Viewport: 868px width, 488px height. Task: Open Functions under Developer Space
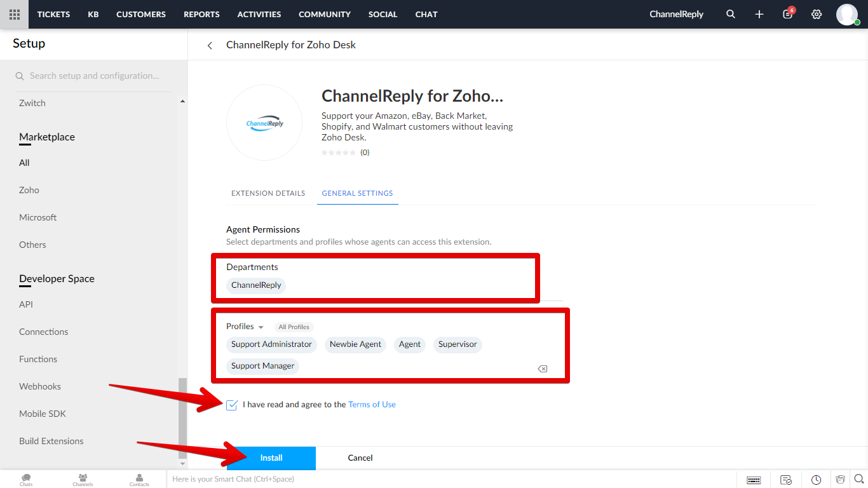[x=38, y=359]
